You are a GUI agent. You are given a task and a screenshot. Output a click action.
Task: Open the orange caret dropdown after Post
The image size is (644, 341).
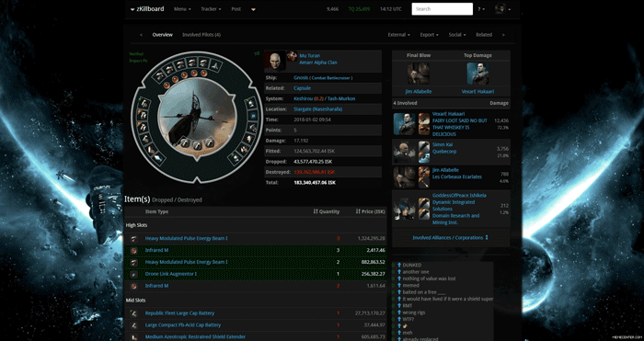[x=253, y=9]
